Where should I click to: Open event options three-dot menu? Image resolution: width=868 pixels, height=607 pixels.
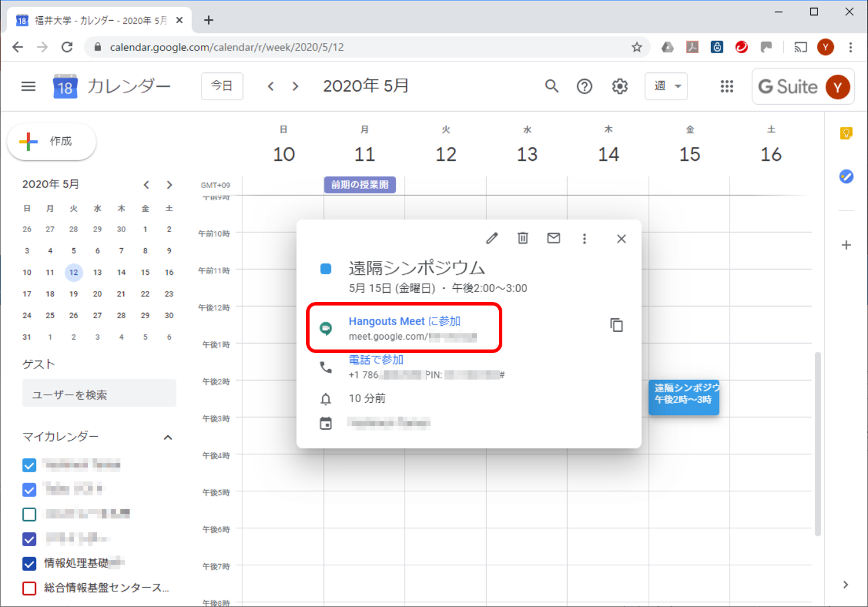tap(584, 238)
